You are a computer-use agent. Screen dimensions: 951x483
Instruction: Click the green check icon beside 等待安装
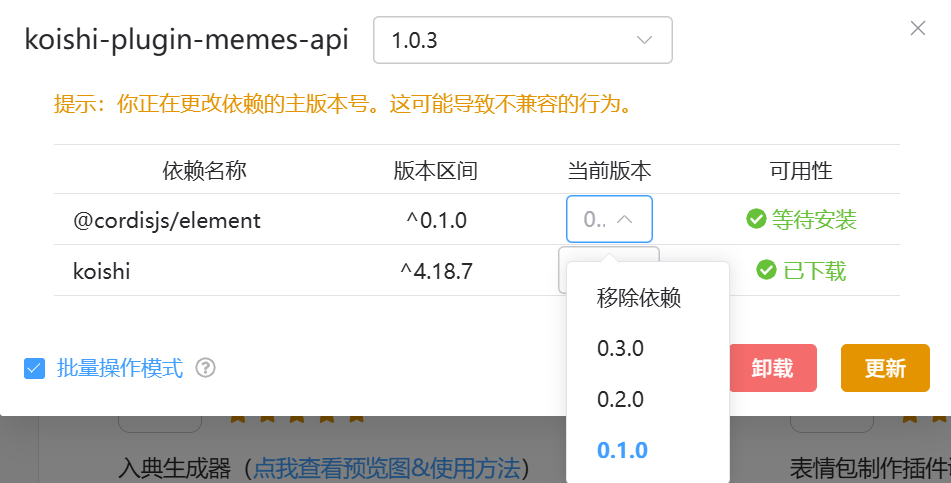click(x=756, y=219)
